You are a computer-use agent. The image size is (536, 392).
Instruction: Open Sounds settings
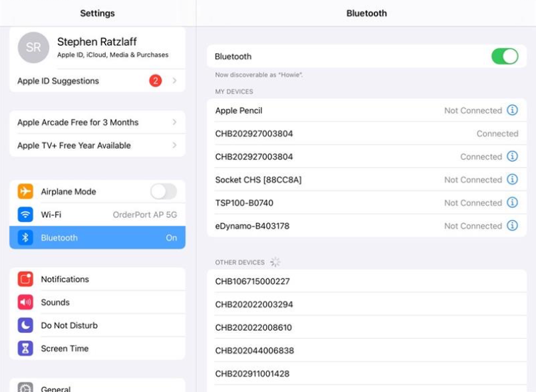pos(97,302)
